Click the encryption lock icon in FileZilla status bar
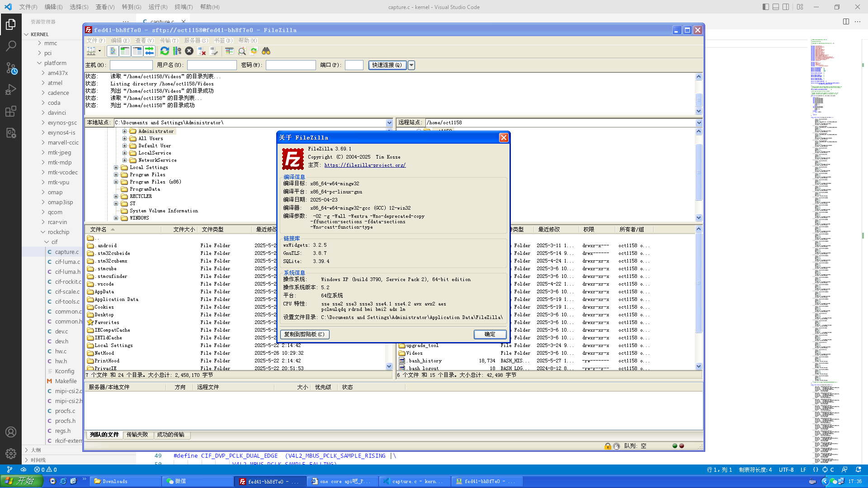The height and width of the screenshot is (488, 868). tap(608, 446)
